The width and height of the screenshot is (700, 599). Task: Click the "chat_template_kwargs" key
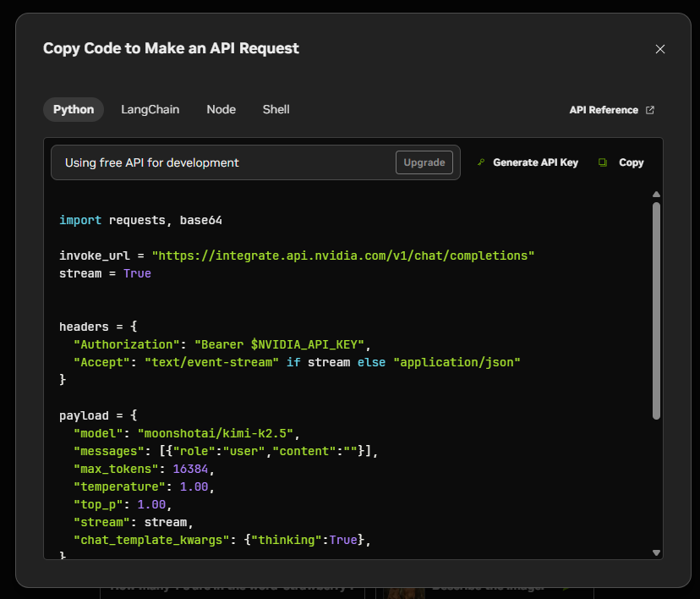coord(151,540)
